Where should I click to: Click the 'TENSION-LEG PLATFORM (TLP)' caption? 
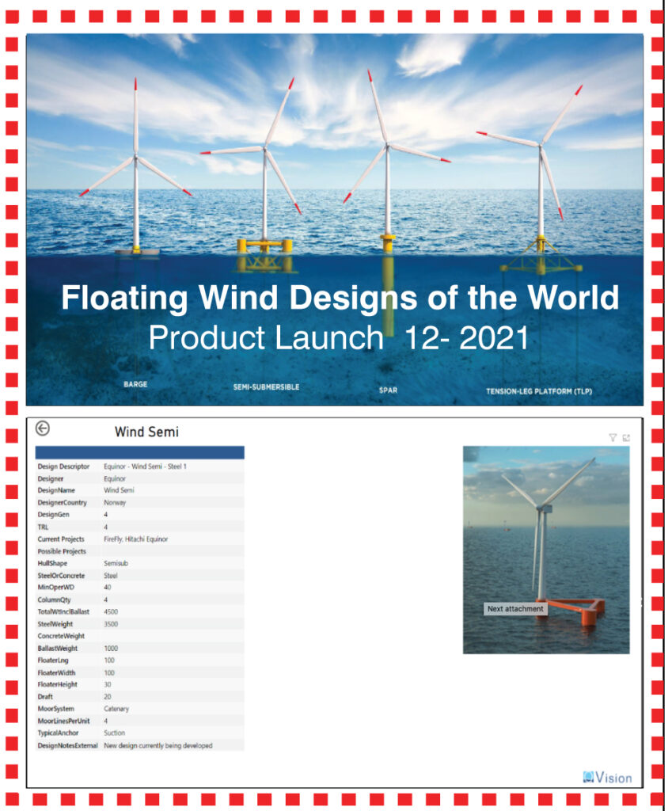click(539, 391)
